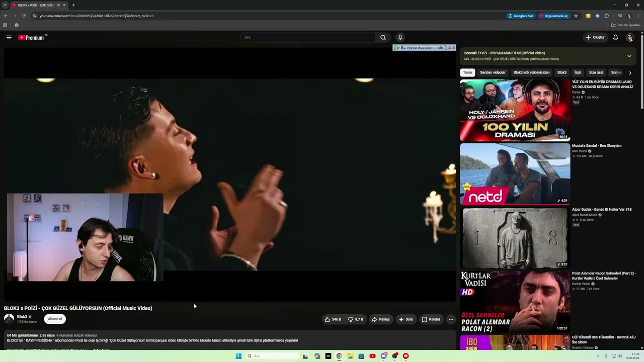644x362 pixels.
Task: Open the Gül Tükendi Ben Tükendim title
Action: (604, 339)
